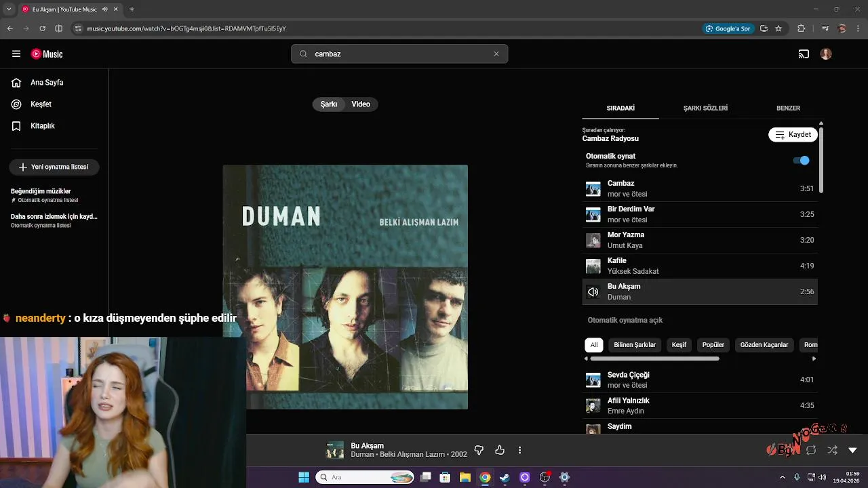Click the Google'a Sor button
The image size is (868, 488).
coord(729,28)
